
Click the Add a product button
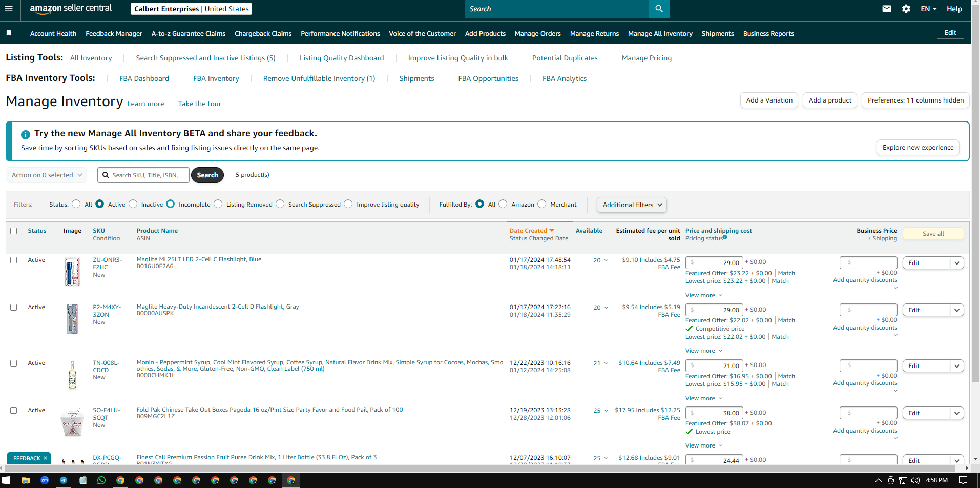[x=830, y=100]
